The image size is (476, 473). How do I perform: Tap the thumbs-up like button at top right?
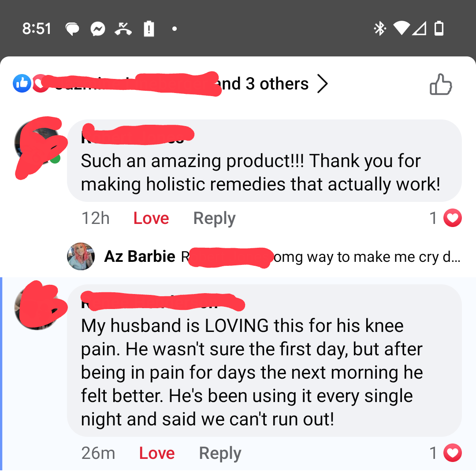tap(441, 84)
